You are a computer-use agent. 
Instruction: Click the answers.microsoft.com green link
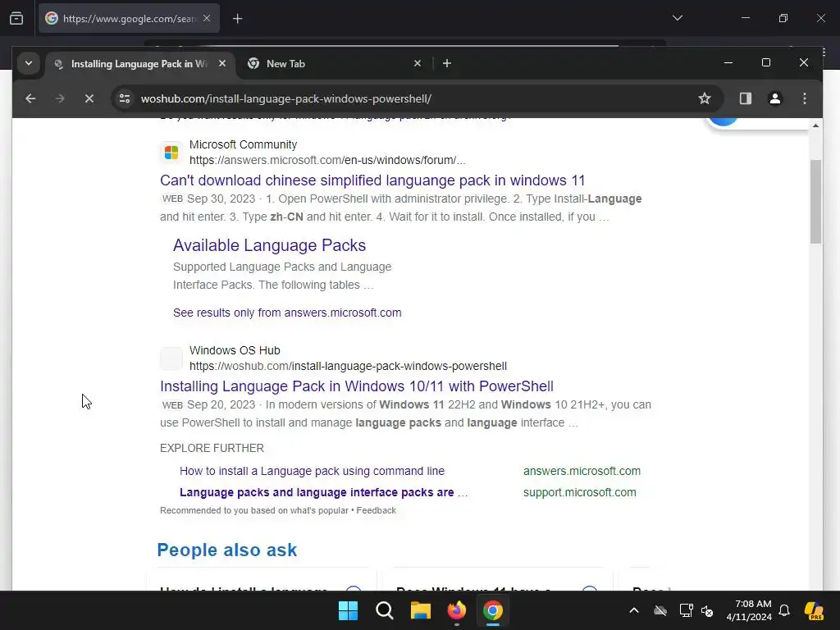[582, 471]
